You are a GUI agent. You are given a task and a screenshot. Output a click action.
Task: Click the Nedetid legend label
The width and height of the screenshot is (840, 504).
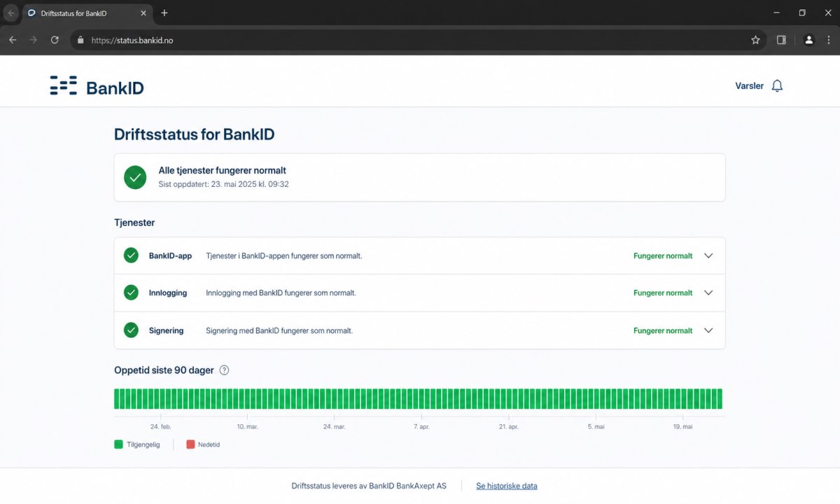(x=209, y=444)
